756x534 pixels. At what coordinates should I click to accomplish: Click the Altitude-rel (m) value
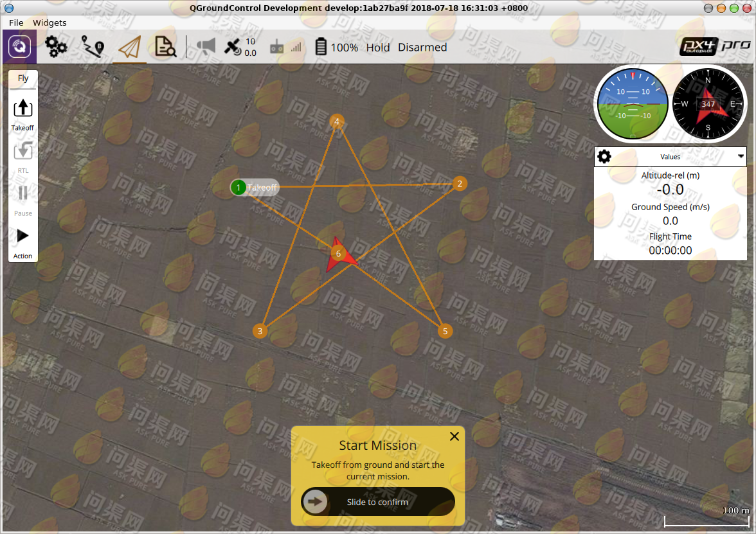(x=670, y=190)
